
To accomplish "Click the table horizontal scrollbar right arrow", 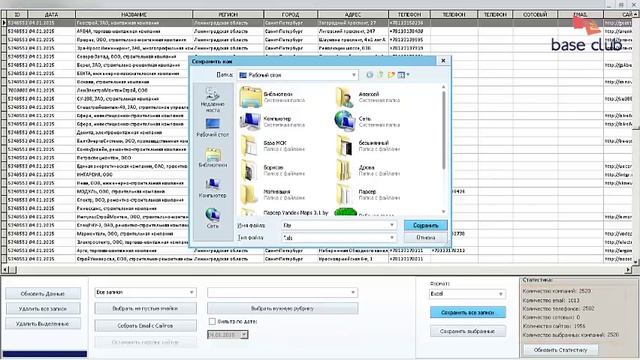I will pos(628,269).
